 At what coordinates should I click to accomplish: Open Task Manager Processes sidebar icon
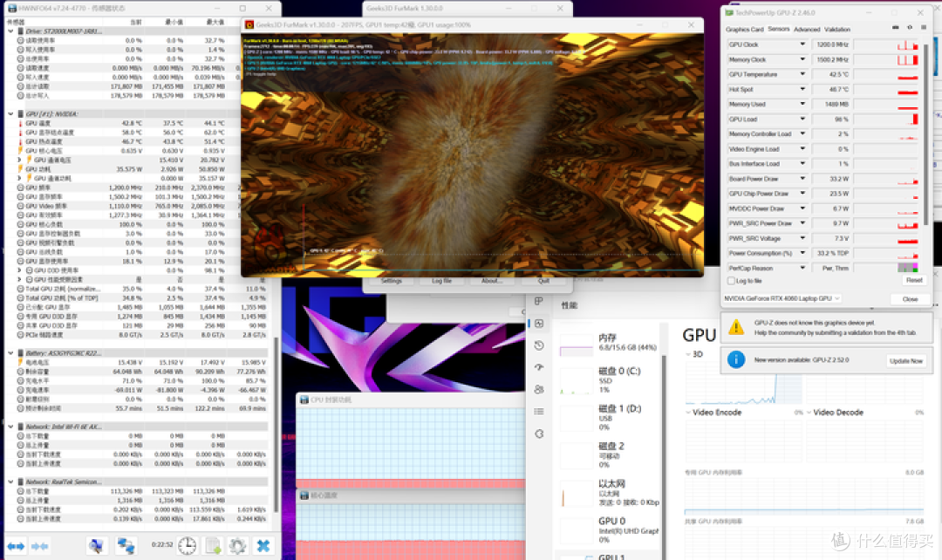pyautogui.click(x=539, y=301)
